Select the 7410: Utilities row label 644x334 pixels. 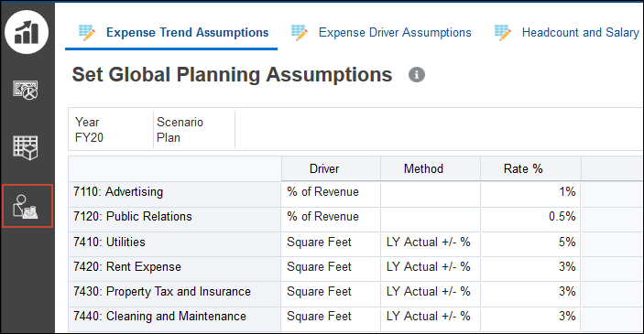[175, 244]
